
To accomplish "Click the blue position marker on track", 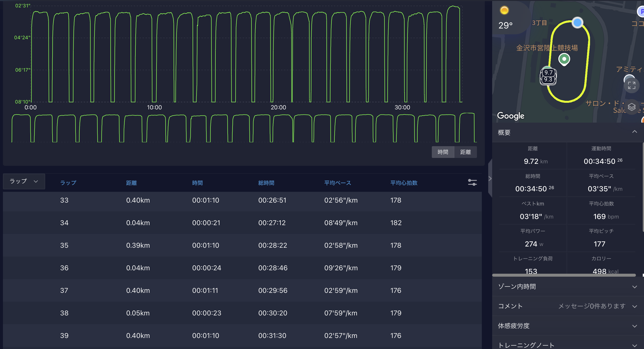I will [577, 23].
